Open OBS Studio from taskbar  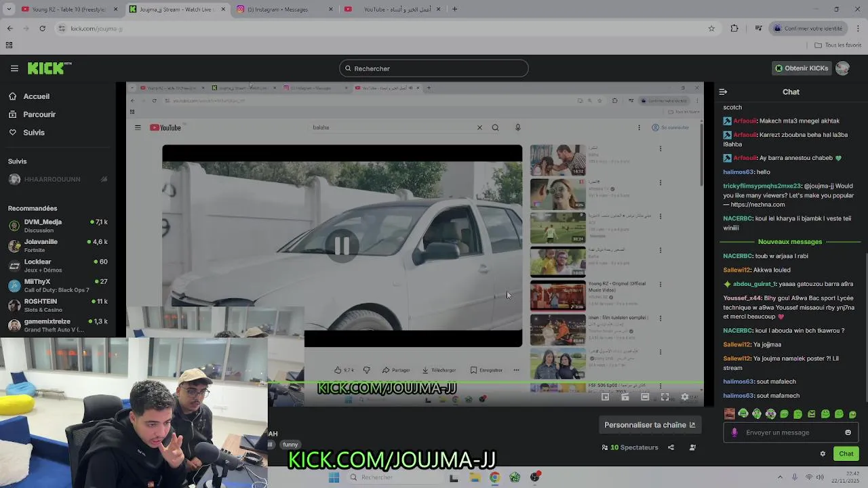pyautogui.click(x=535, y=477)
